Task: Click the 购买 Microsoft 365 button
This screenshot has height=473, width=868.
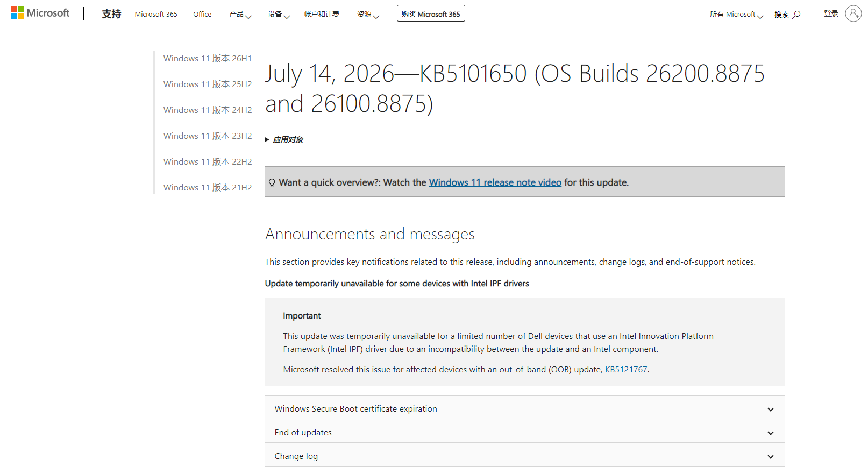Action: [x=431, y=13]
